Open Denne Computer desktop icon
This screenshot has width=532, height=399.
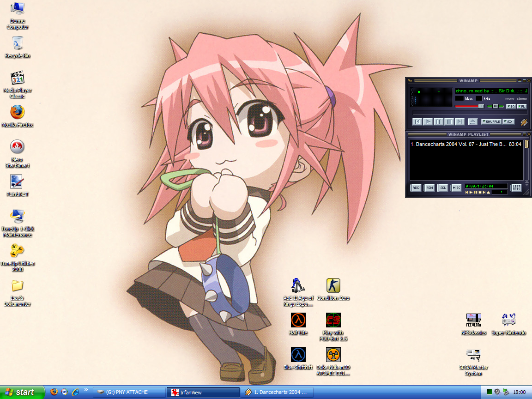(x=17, y=15)
